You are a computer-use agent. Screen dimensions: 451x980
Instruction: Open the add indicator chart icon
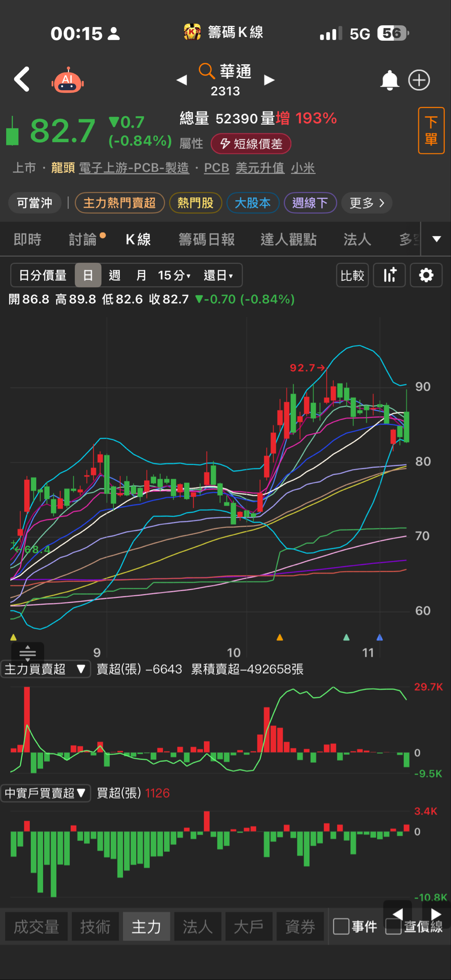tap(389, 275)
